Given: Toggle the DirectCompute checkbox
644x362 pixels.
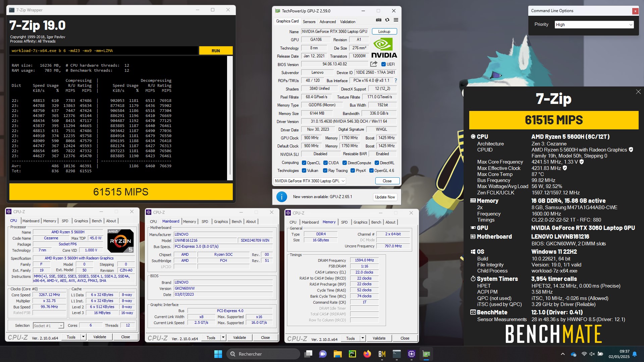Looking at the screenshot, I should [344, 163].
